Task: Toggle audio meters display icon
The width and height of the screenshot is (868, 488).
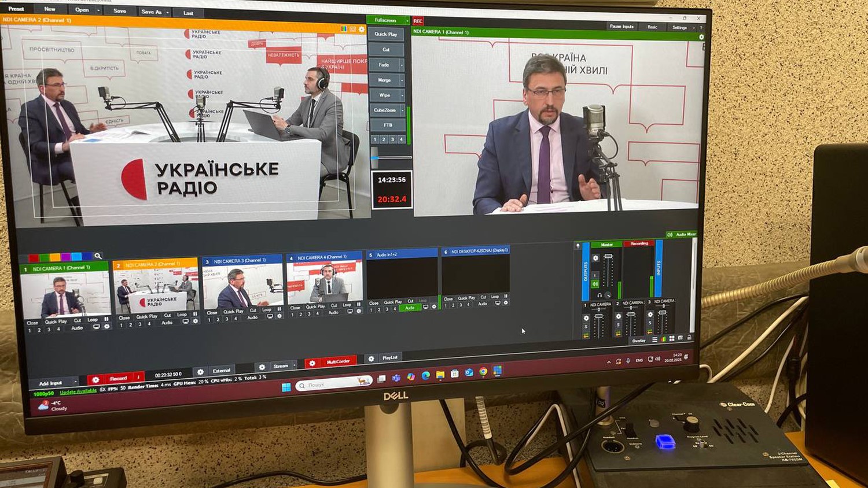Action: click(x=663, y=339)
